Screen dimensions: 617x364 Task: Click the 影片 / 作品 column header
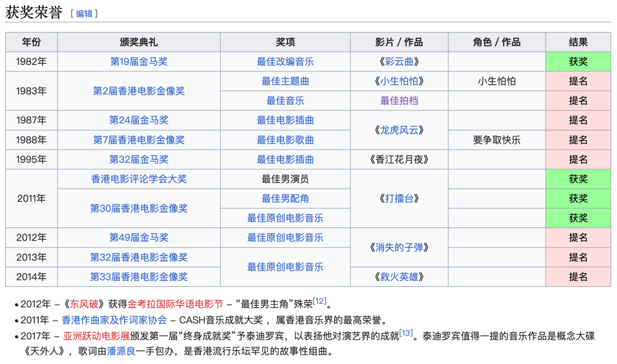tap(399, 42)
